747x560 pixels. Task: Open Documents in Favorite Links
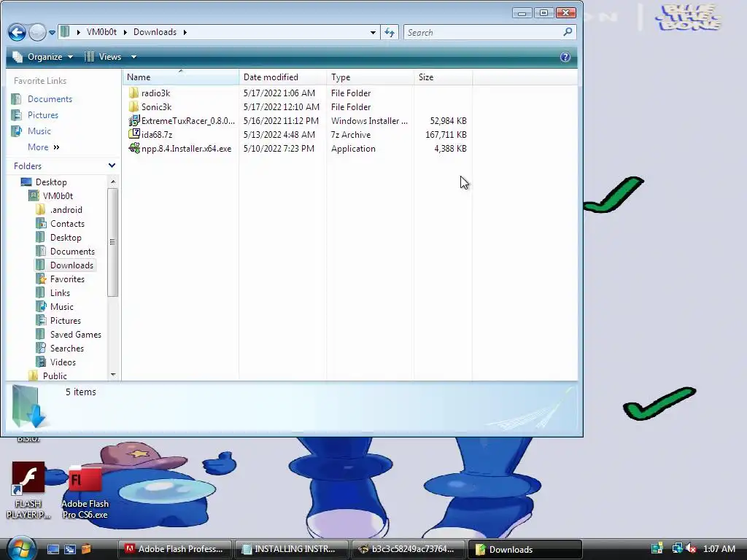[x=50, y=99]
